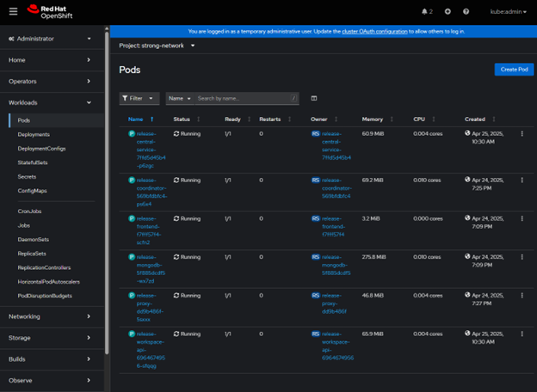
Task: Click the Name column sort arrow
Action: point(152,119)
